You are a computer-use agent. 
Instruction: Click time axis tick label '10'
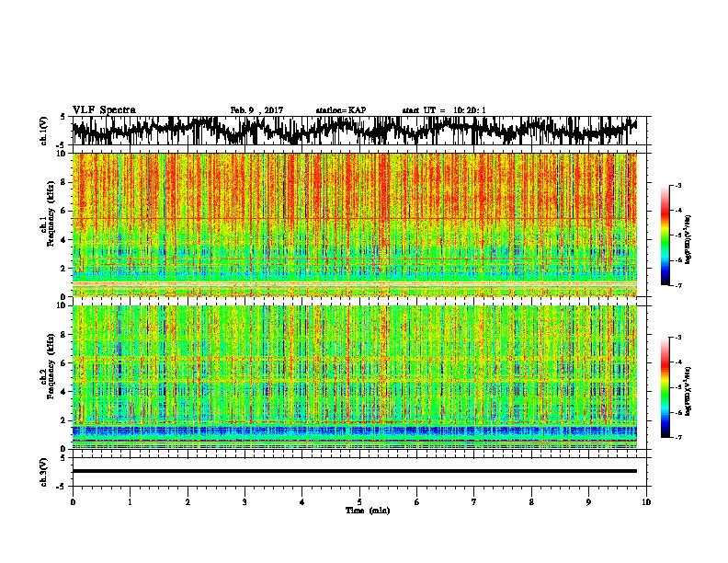[646, 502]
